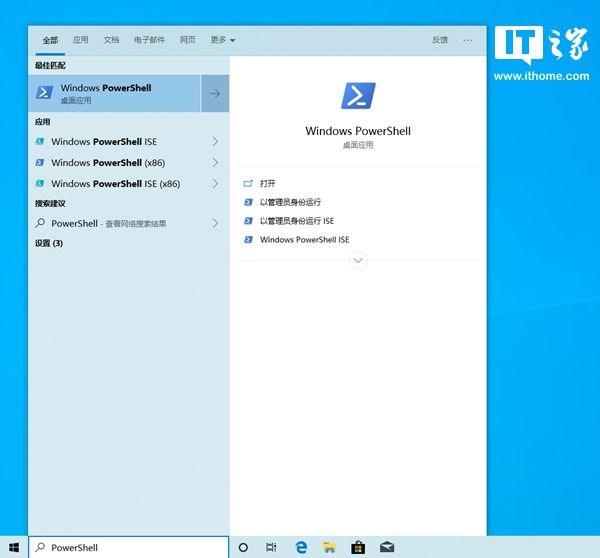
Task: Click Windows PowerShell title in preview pane
Action: 358,131
